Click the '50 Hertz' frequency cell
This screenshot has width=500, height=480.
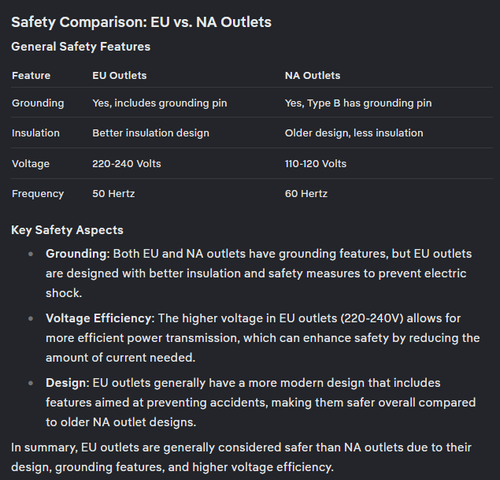pos(113,194)
